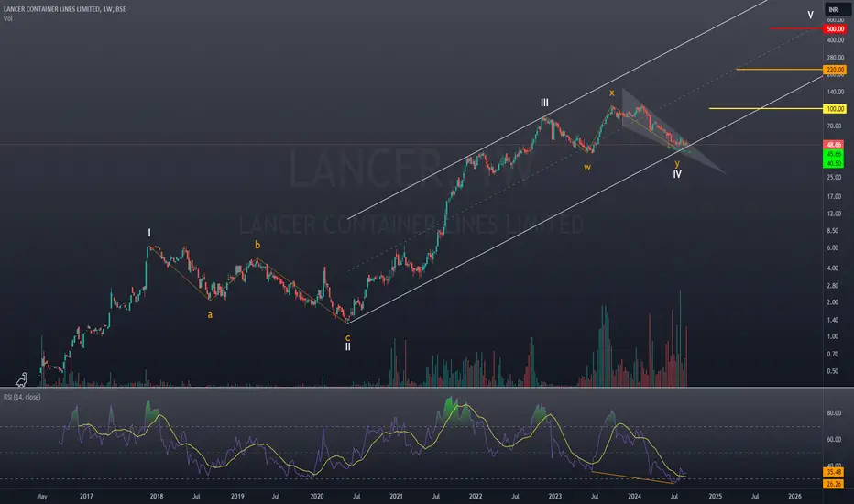Click the 2026 label on the time axis

794,497
